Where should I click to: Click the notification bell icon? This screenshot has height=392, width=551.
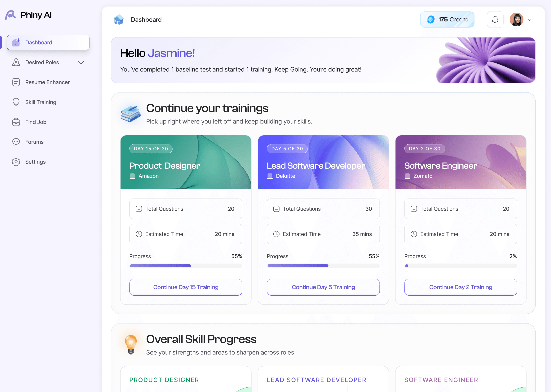click(x=495, y=20)
